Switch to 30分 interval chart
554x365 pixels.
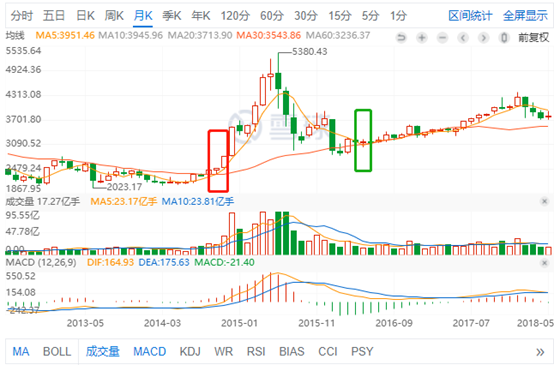coord(306,16)
